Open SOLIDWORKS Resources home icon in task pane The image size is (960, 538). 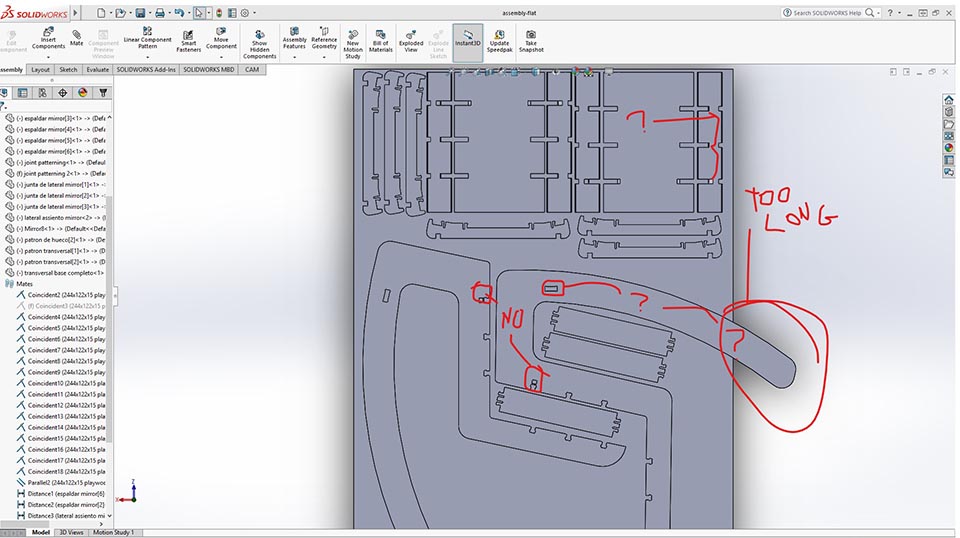point(948,100)
